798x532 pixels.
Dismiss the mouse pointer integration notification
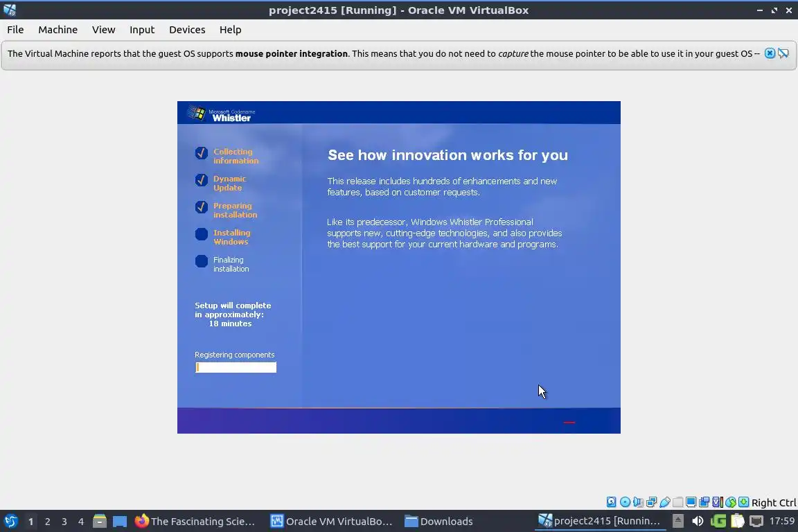pyautogui.click(x=770, y=53)
